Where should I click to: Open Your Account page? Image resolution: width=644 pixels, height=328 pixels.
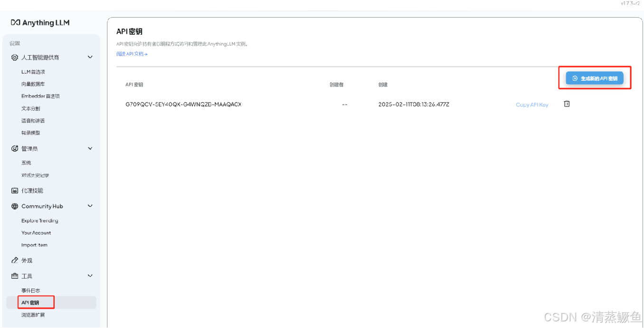point(36,233)
